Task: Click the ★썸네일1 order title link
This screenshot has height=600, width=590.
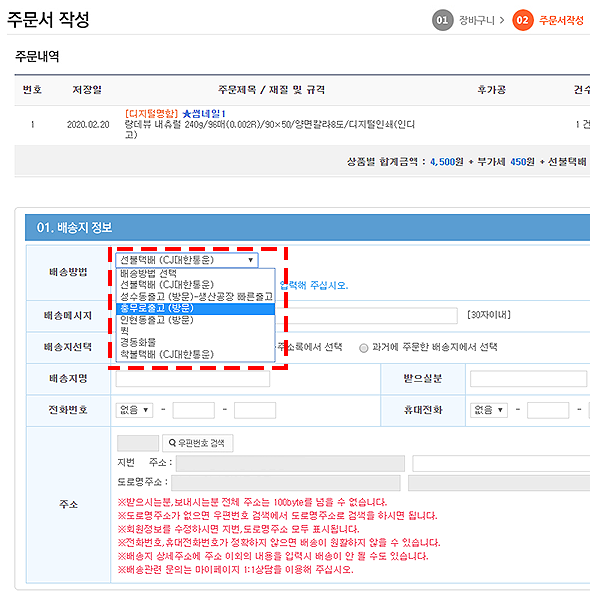Action: 204,114
